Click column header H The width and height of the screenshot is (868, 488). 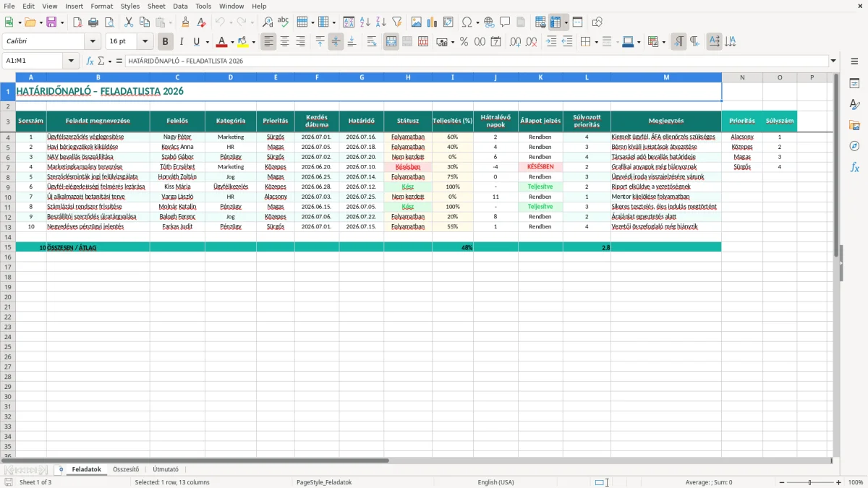(x=408, y=77)
